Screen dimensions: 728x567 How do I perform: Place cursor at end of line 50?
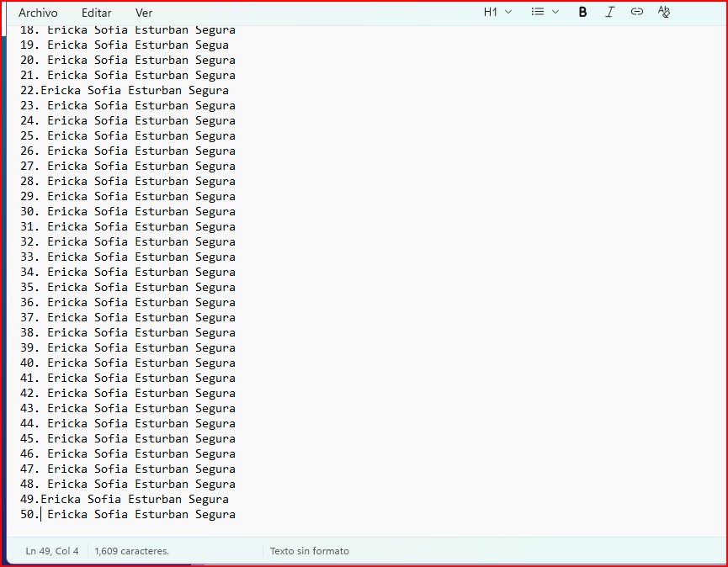click(236, 515)
